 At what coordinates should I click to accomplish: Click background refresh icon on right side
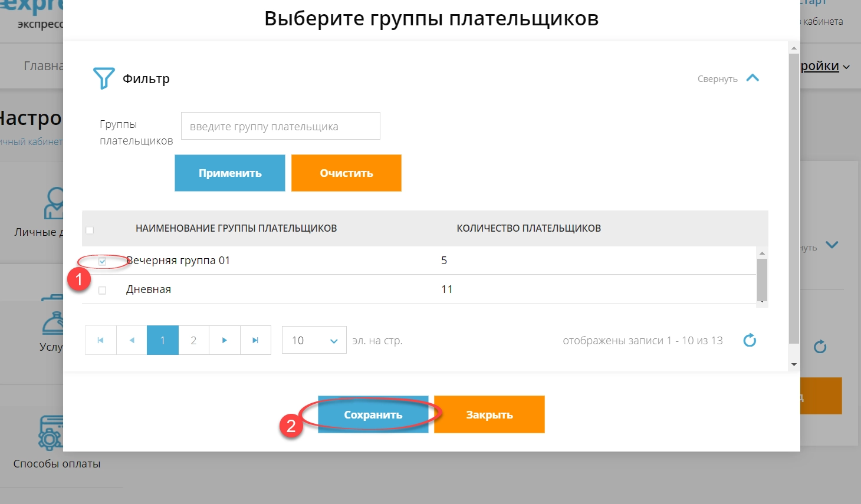tap(820, 347)
